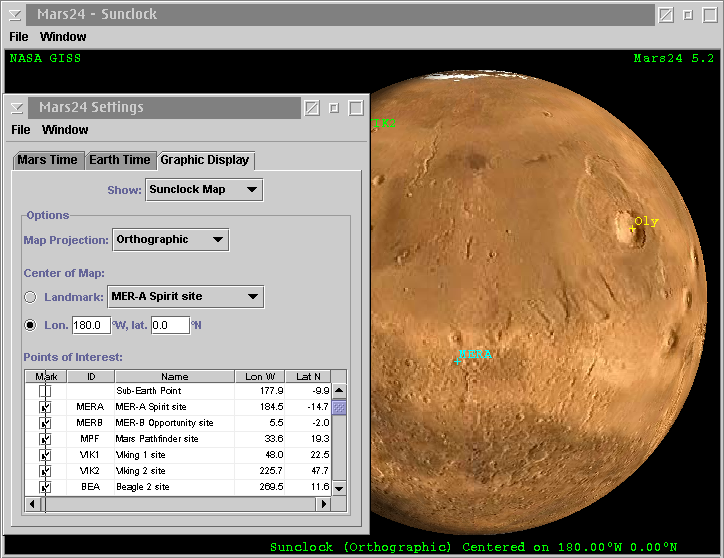Select the 'Sub-Earth Point' name cell

tap(175, 391)
